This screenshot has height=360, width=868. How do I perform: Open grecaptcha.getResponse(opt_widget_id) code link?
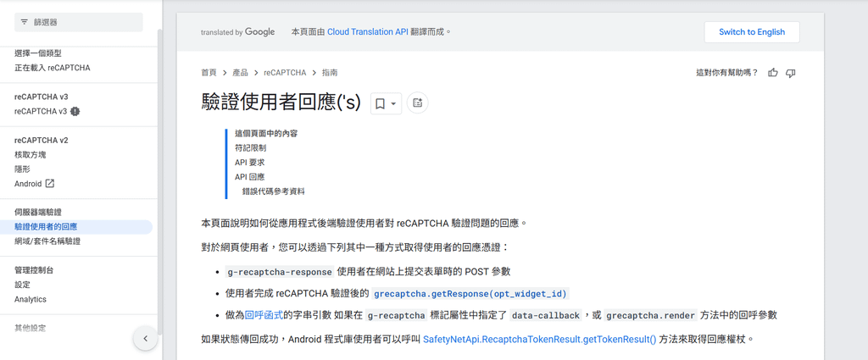(x=471, y=294)
